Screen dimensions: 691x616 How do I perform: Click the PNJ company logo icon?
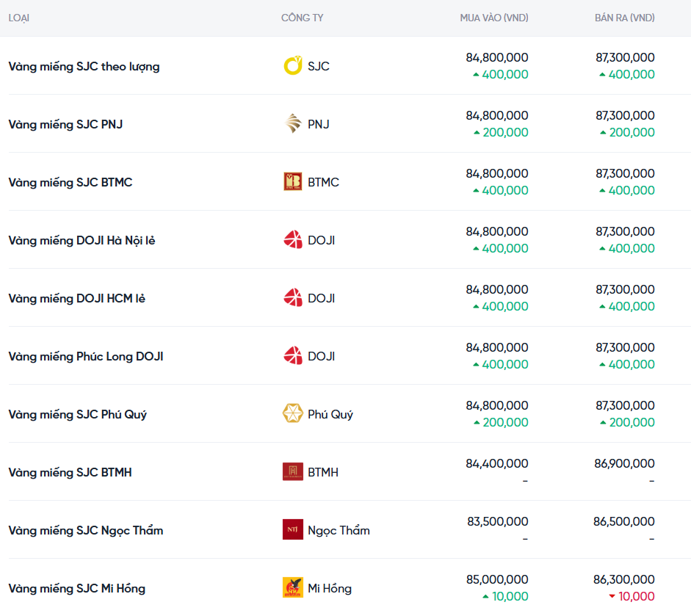tap(293, 124)
